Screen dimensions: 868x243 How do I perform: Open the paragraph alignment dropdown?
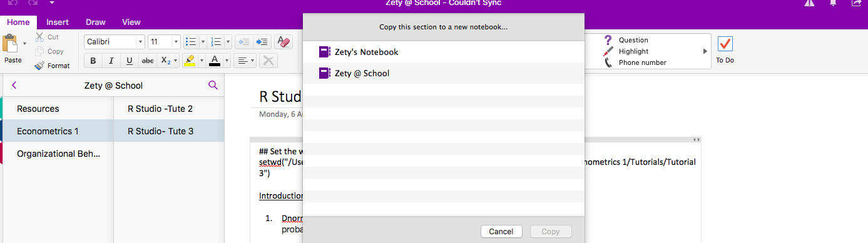[245, 61]
